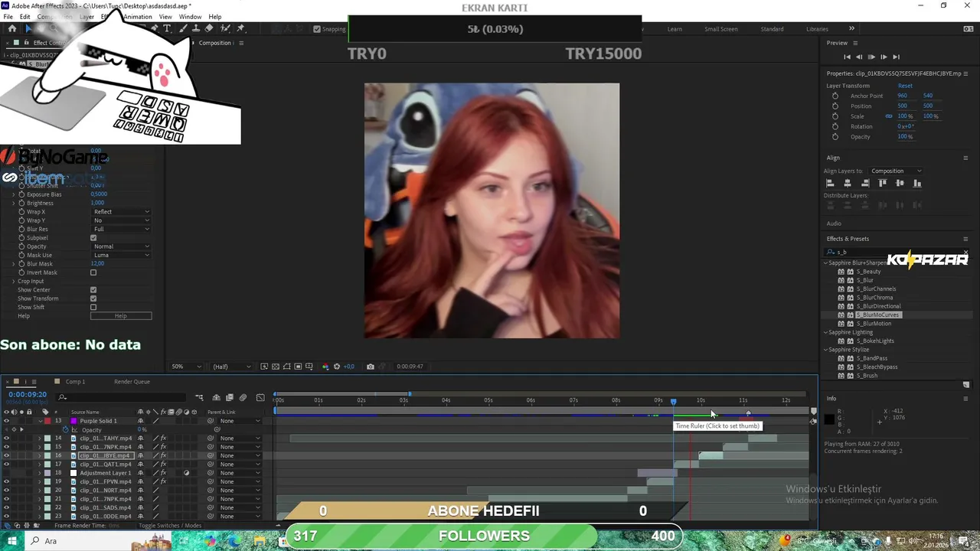Viewport: 980px width, 551px height.
Task: Play or stop the preview
Action: click(871, 57)
